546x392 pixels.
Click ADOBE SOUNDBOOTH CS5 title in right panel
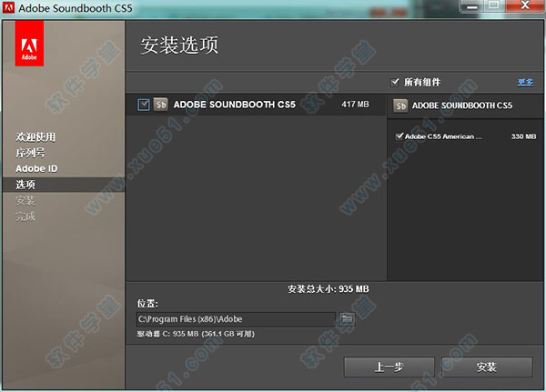point(462,106)
